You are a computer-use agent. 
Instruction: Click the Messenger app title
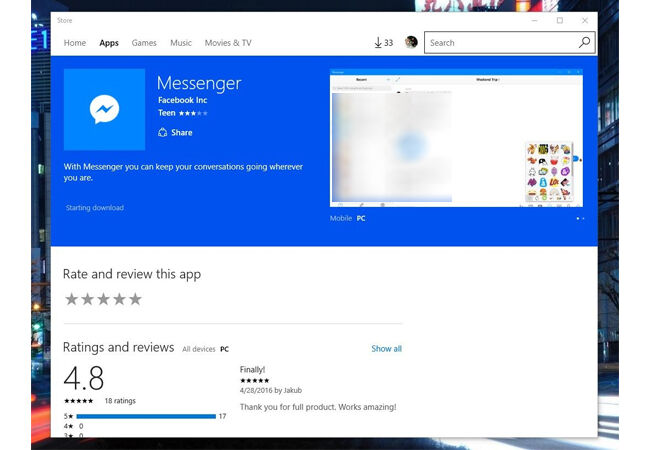(x=199, y=83)
